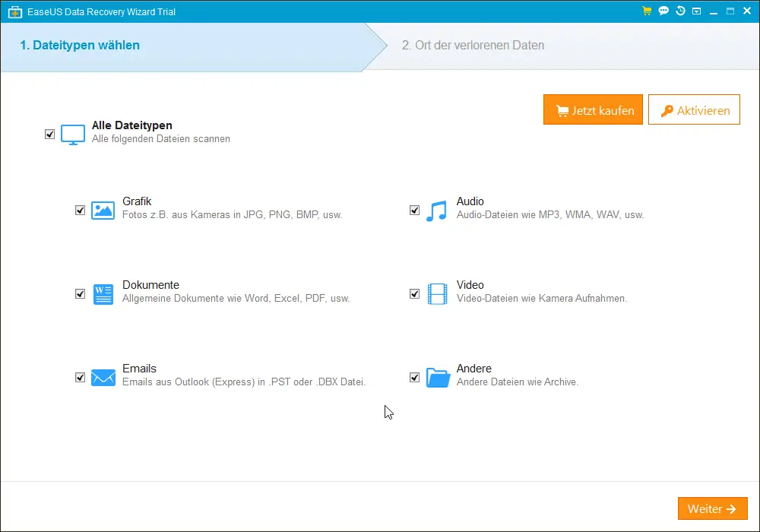760x532 pixels.
Task: Click the Video film strip icon
Action: 437,294
